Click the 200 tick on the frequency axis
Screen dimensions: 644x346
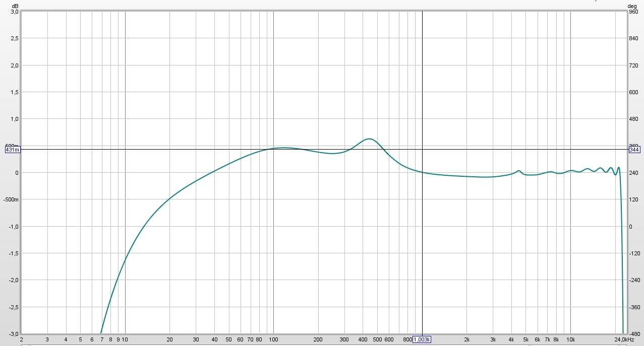(x=318, y=340)
